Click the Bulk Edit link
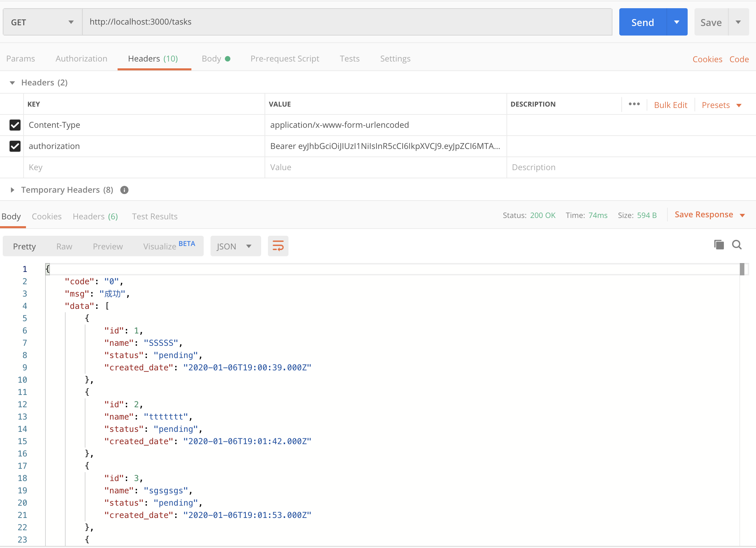 [670, 105]
